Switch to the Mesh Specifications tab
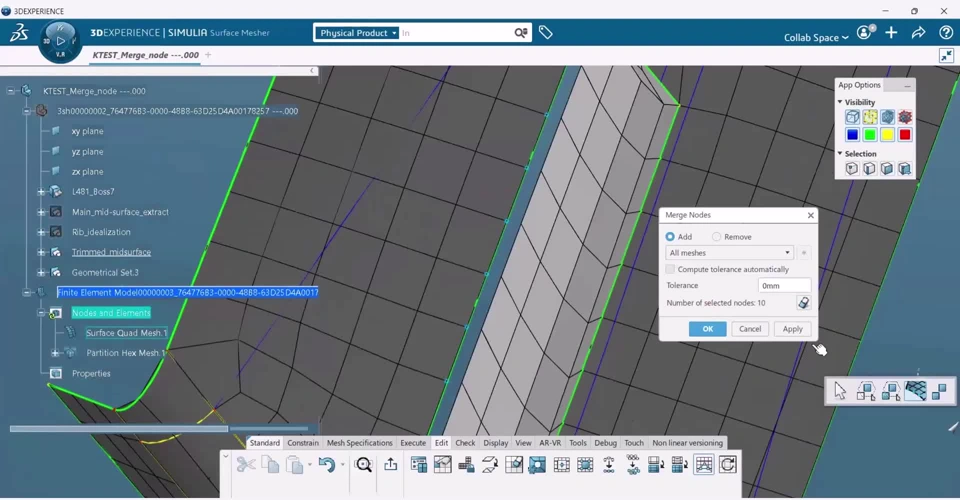 [x=359, y=443]
